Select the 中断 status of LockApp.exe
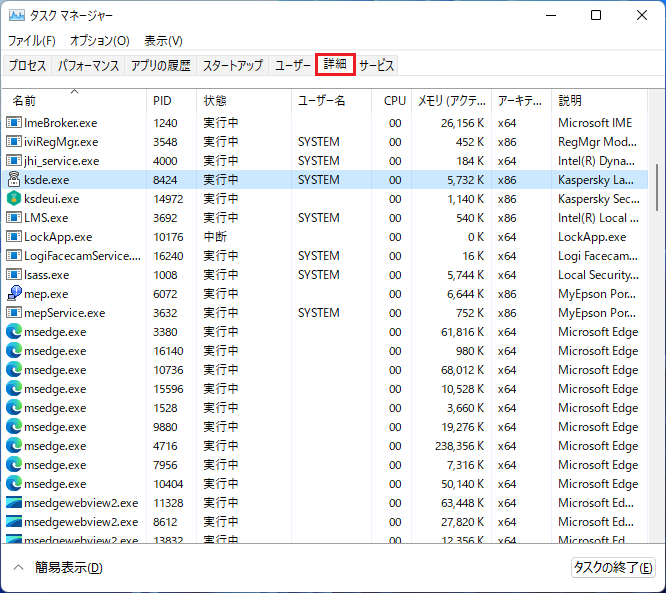This screenshot has width=666, height=593. [215, 237]
